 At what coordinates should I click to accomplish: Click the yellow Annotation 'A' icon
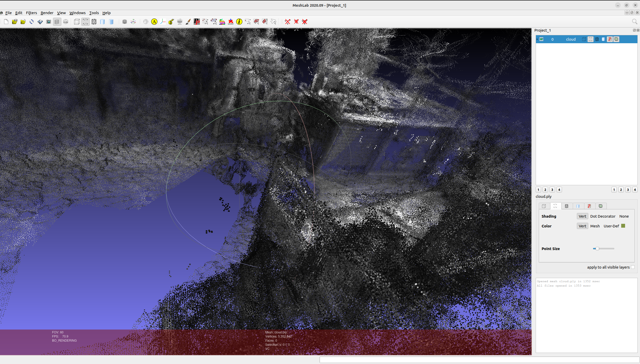coord(154,22)
